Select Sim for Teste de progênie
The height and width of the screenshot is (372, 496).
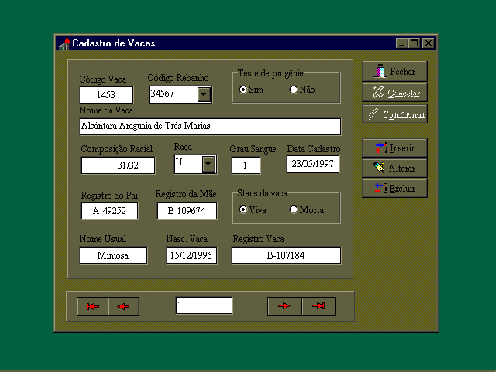pos(243,89)
